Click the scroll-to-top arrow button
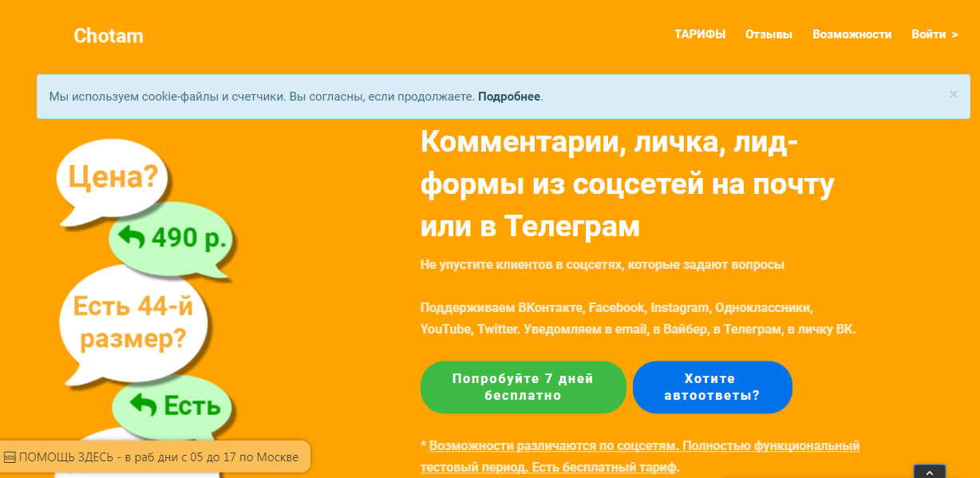This screenshot has width=980, height=478. pos(929,472)
